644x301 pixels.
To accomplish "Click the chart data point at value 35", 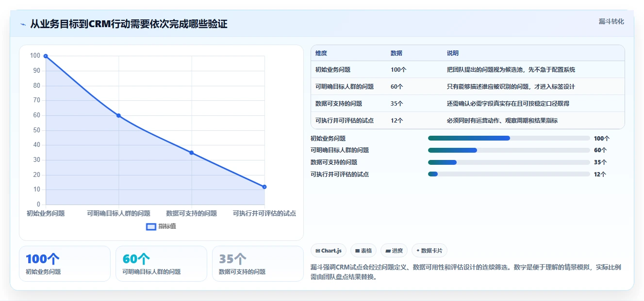I will 192,153.
